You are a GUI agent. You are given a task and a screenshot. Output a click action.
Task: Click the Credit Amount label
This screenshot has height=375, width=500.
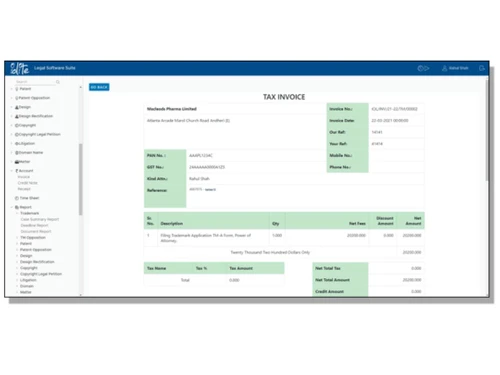[329, 292]
